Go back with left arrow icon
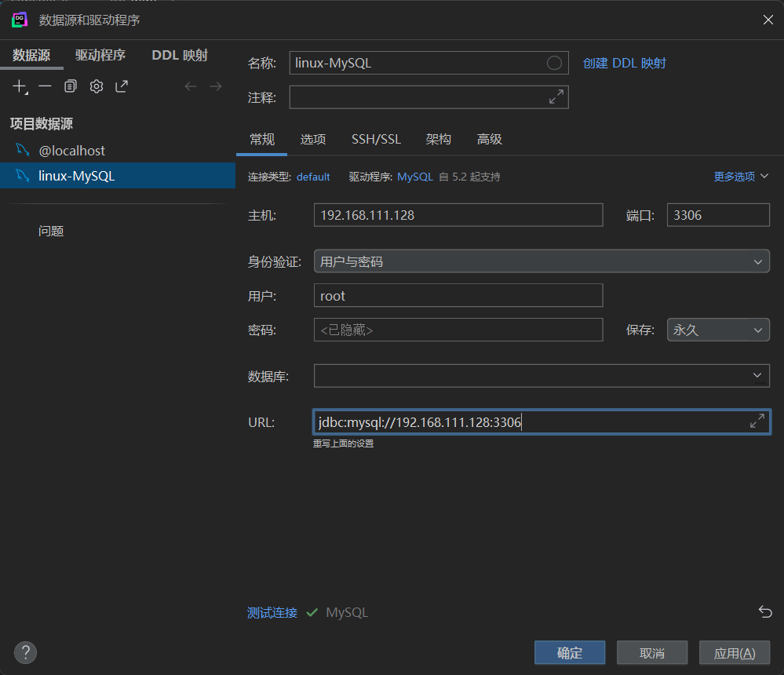Viewport: 784px width, 675px height. pyautogui.click(x=191, y=86)
